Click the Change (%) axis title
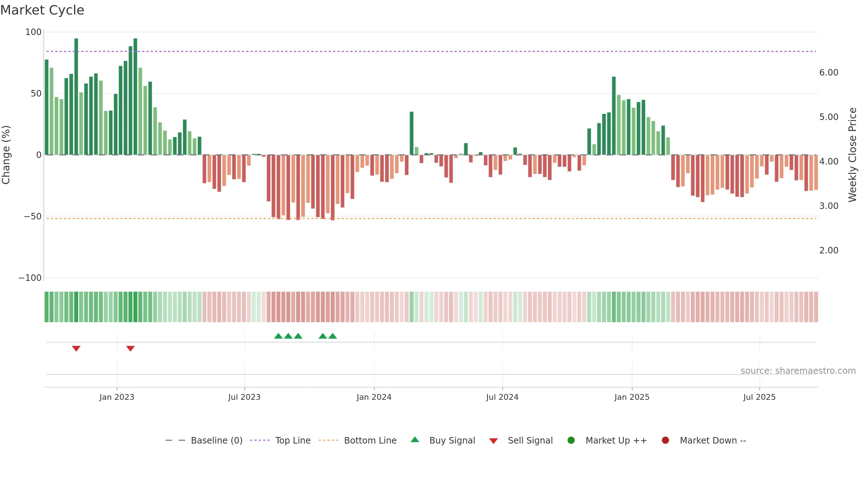This screenshot has width=868, height=488. 6,155
